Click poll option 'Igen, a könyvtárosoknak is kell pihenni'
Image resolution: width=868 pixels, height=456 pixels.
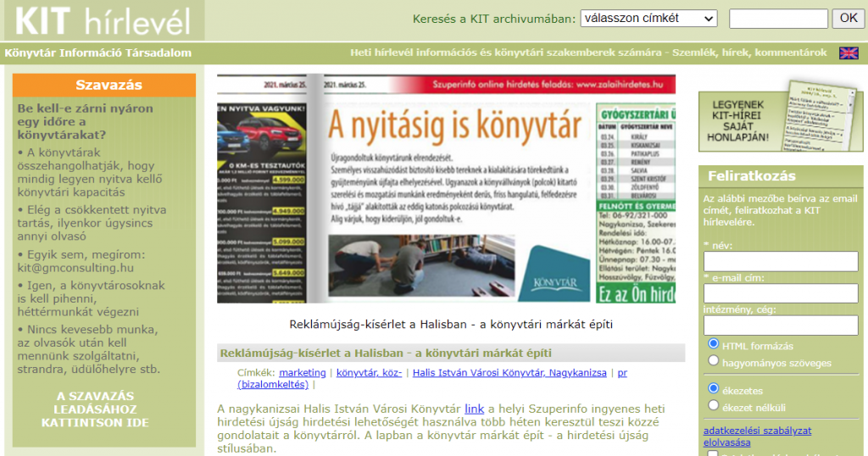91,299
